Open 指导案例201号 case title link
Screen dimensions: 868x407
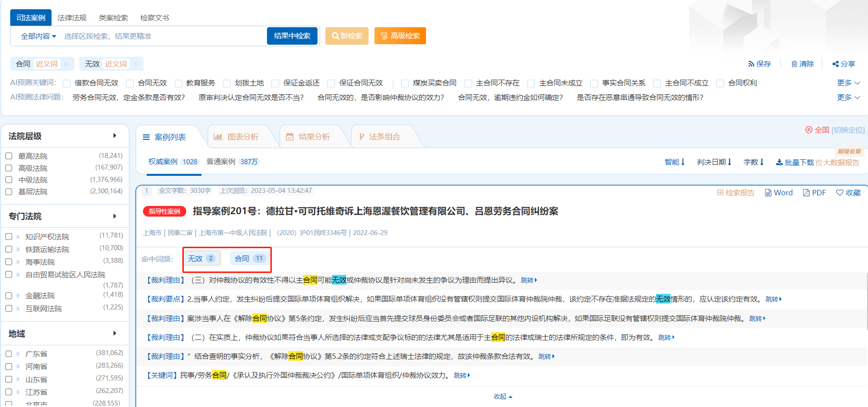click(375, 211)
